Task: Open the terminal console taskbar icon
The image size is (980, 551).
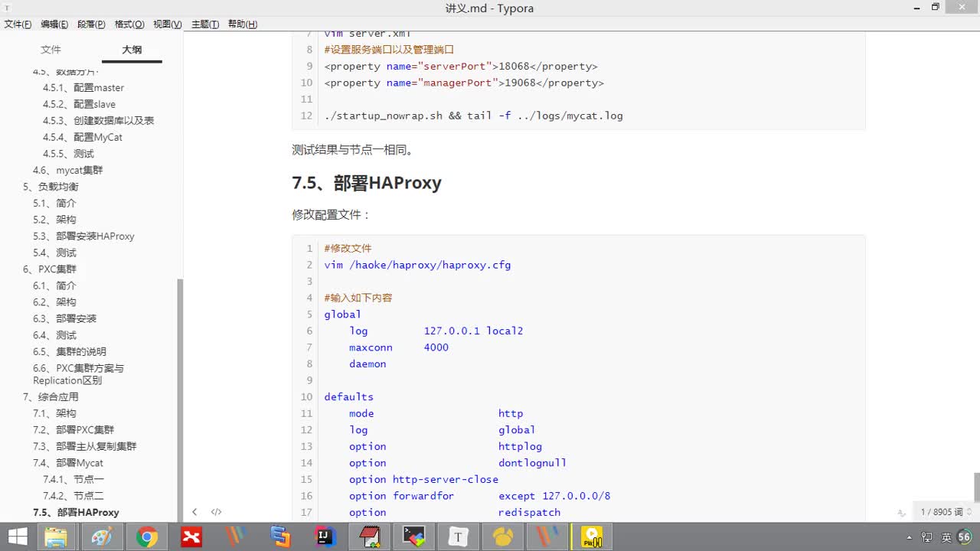Action: coord(414,537)
